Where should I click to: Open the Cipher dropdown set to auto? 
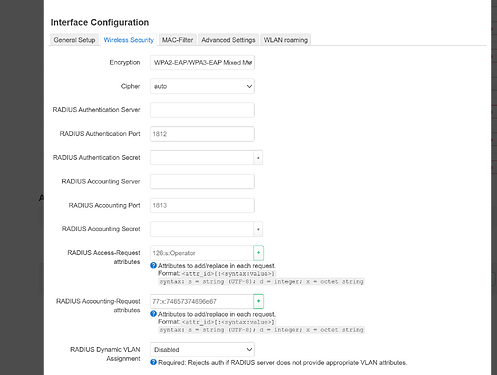pos(202,86)
